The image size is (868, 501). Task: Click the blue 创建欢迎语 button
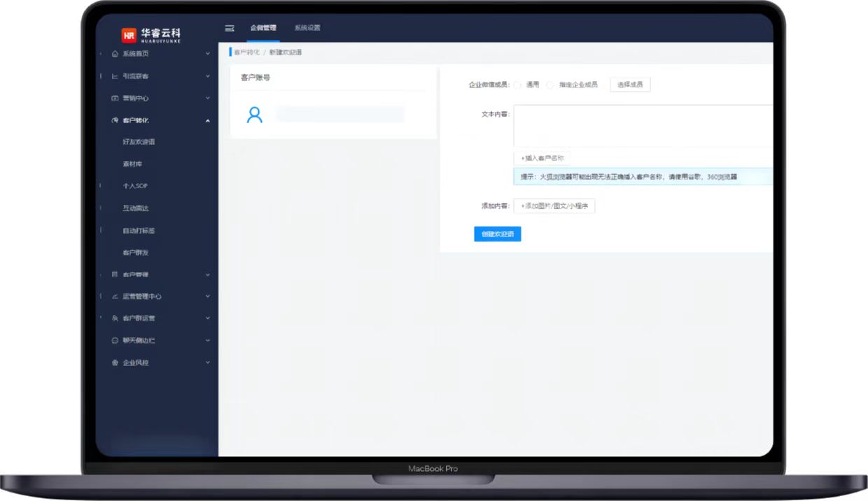point(497,234)
